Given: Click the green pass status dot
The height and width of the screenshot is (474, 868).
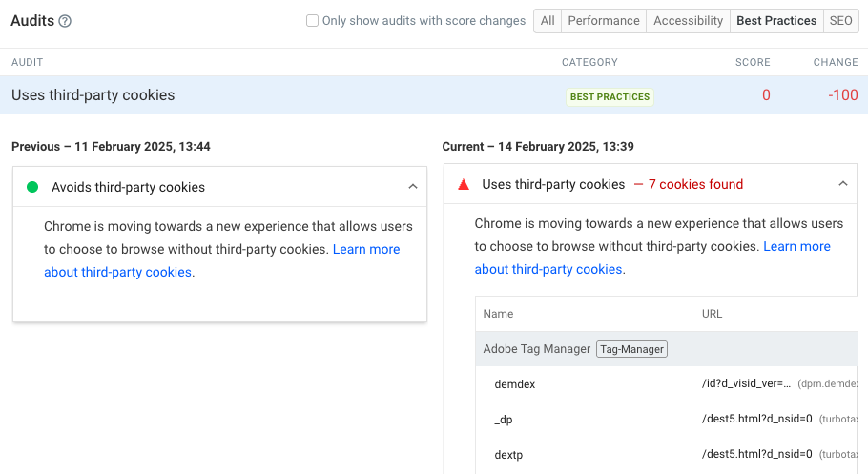Looking at the screenshot, I should [32, 187].
